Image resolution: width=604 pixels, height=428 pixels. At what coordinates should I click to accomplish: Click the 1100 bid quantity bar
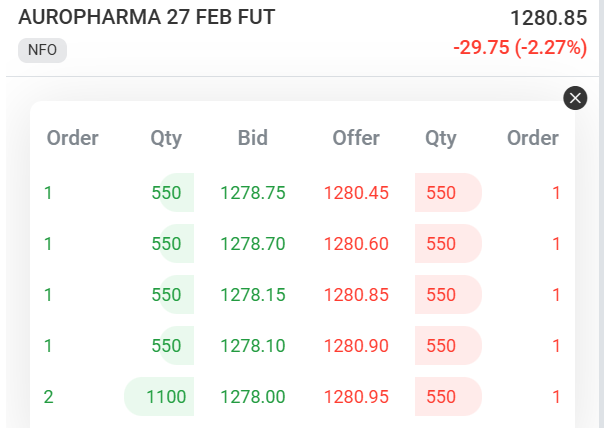pyautogui.click(x=160, y=396)
